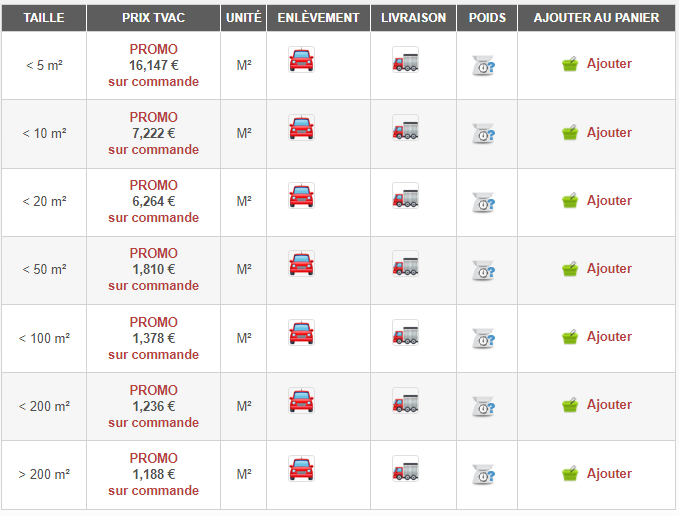Click the delivery truck icon for < 200 m²
679x516 pixels.
(x=405, y=402)
